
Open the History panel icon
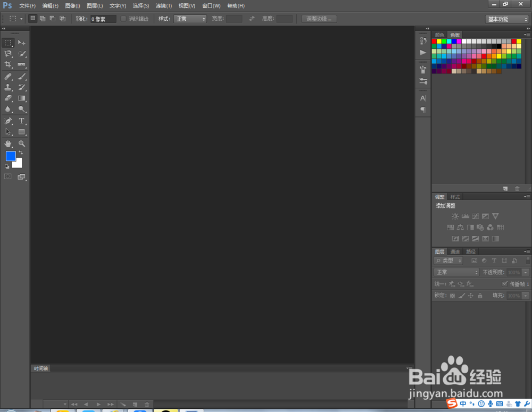[x=423, y=41]
